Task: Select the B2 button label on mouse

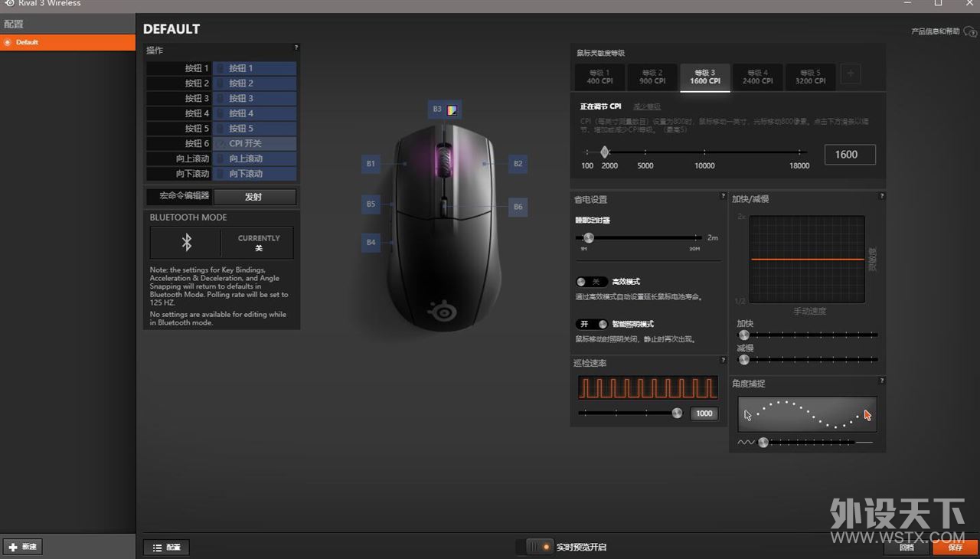Action: coord(518,163)
